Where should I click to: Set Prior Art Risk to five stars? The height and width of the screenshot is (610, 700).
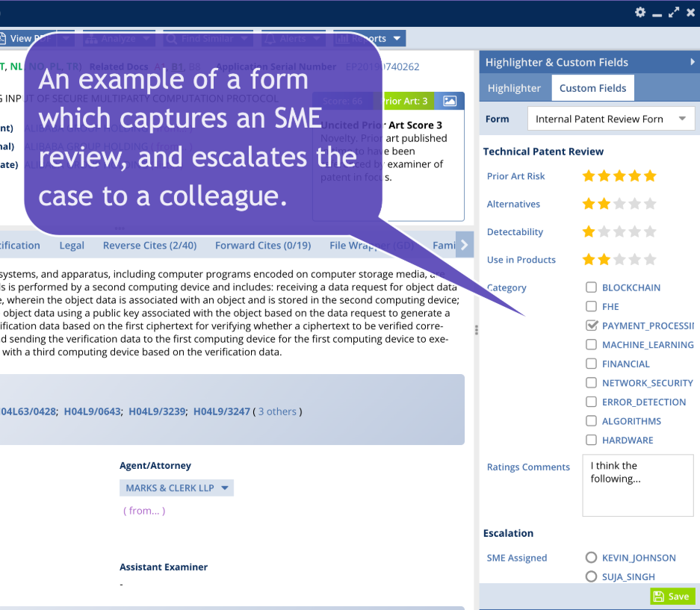(650, 176)
